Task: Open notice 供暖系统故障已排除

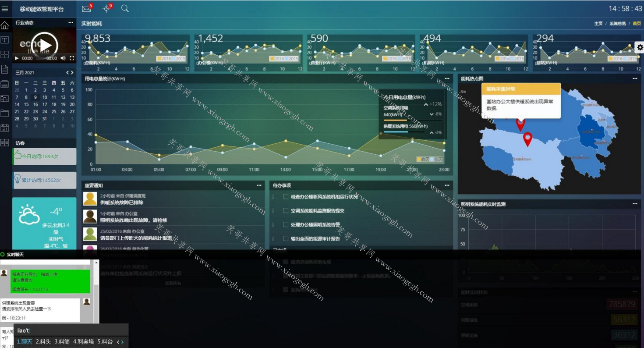Action: [x=122, y=202]
